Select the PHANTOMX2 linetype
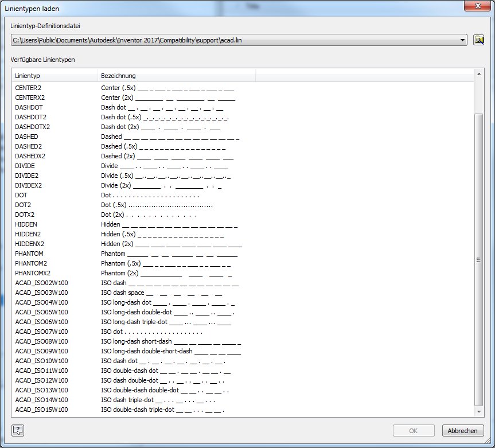 pos(33,273)
